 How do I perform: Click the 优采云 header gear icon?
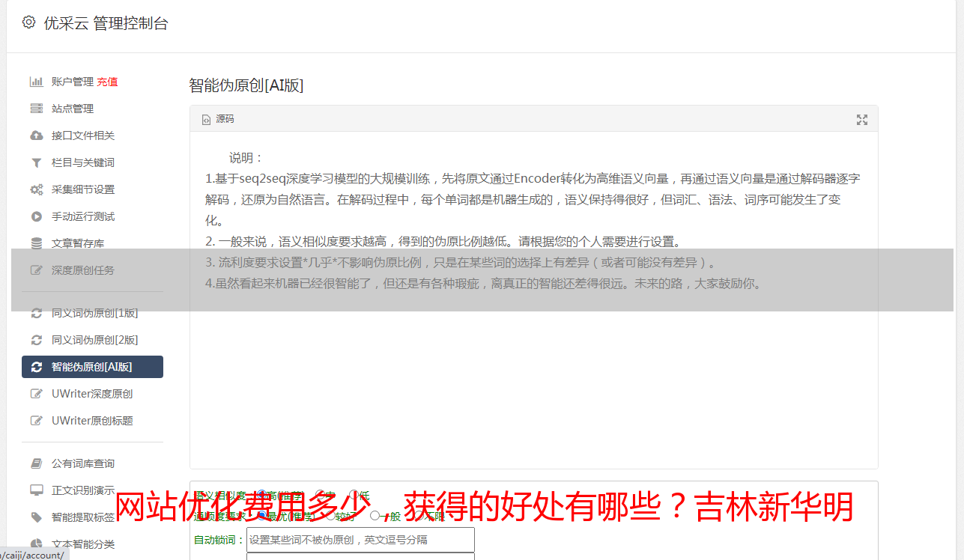28,22
